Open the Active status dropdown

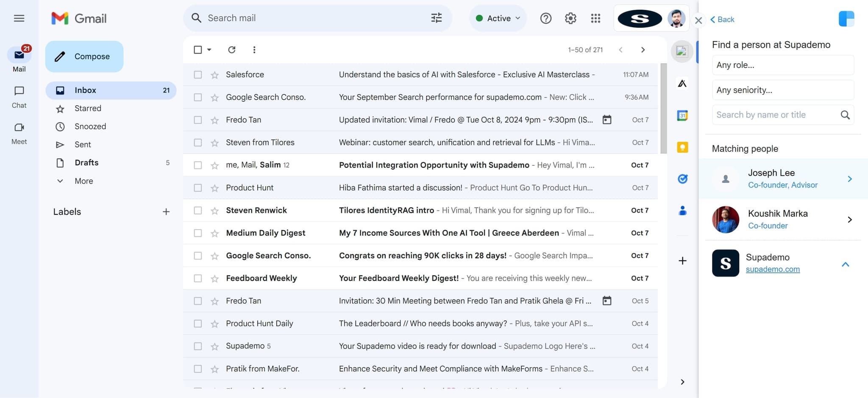(498, 18)
